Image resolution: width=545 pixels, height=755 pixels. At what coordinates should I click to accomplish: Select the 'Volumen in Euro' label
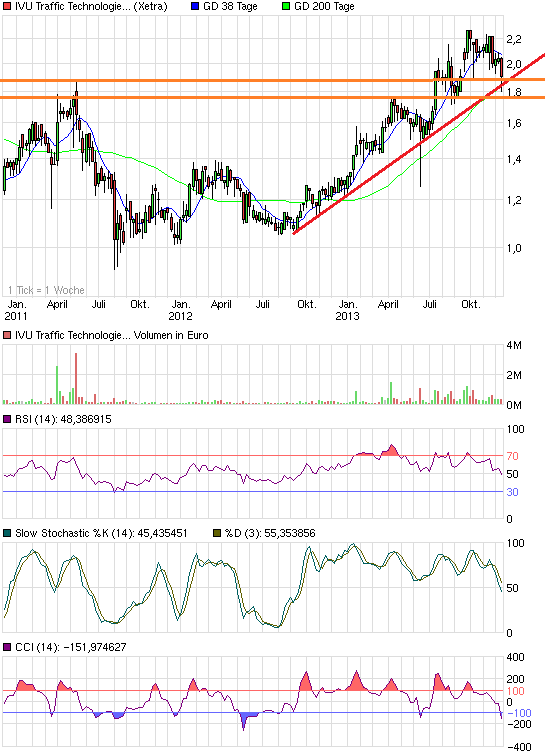tap(171, 335)
